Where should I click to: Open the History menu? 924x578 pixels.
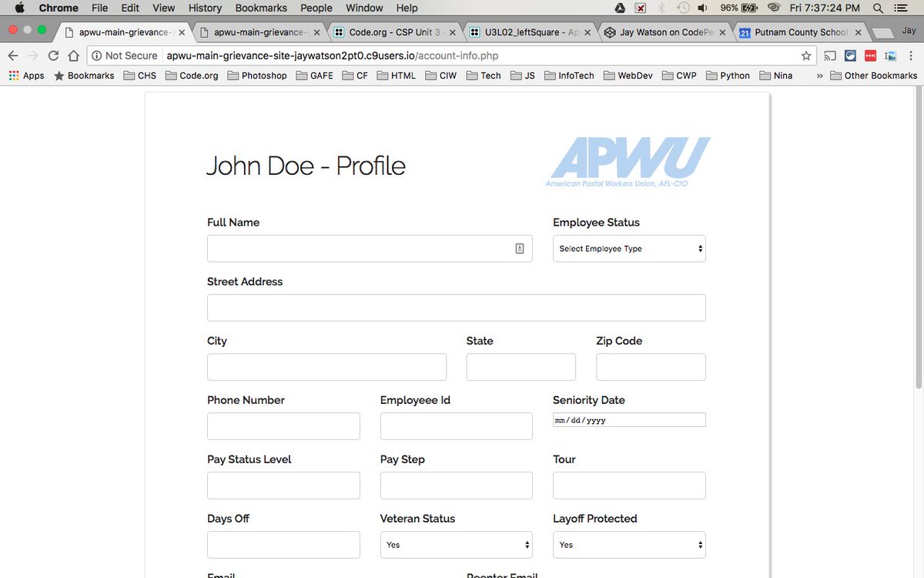pos(205,8)
